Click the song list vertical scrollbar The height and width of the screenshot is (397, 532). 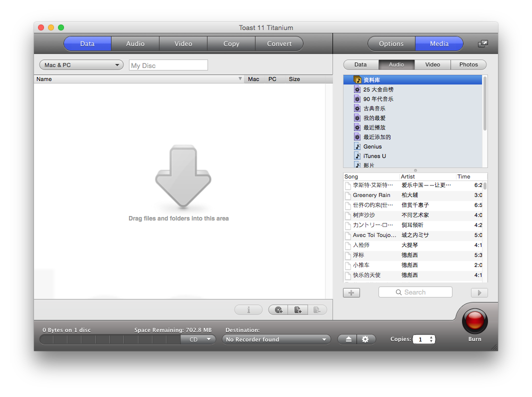tap(485, 186)
